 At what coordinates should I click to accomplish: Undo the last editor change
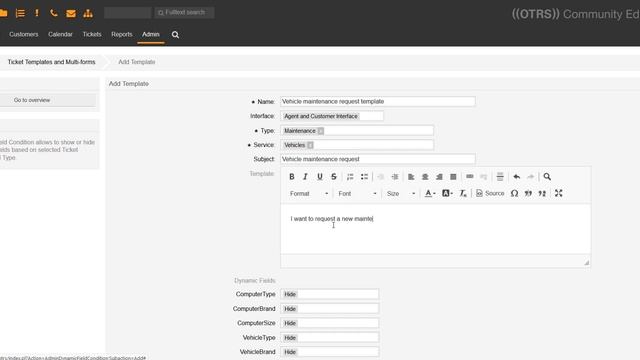click(517, 177)
